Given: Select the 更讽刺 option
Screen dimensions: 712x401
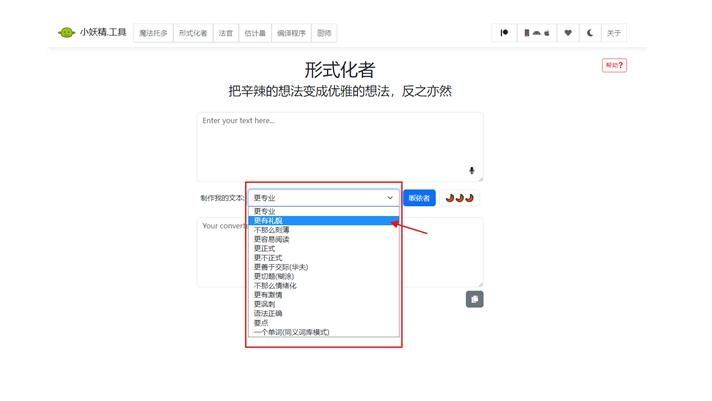Looking at the screenshot, I should click(324, 304).
